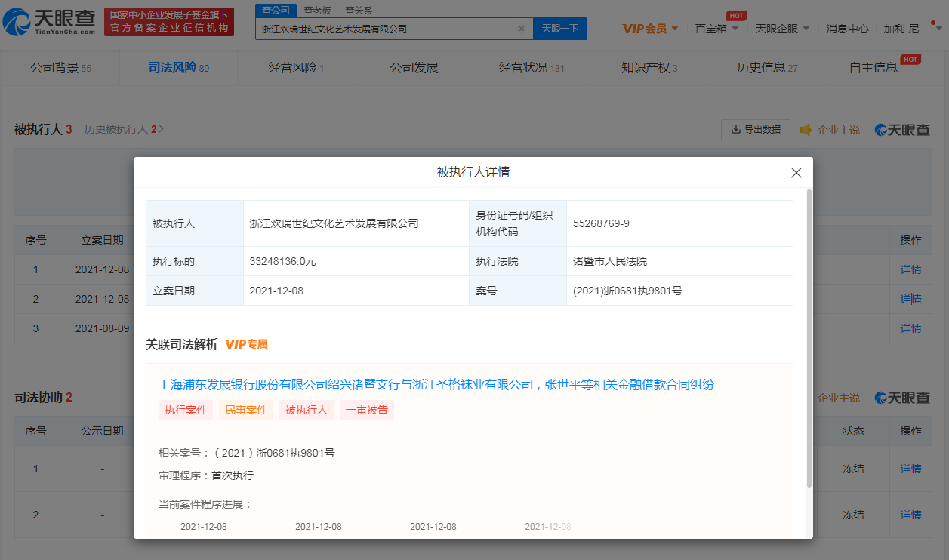Switch to the 查公司 search tab
The width and height of the screenshot is (949, 560).
tap(276, 10)
